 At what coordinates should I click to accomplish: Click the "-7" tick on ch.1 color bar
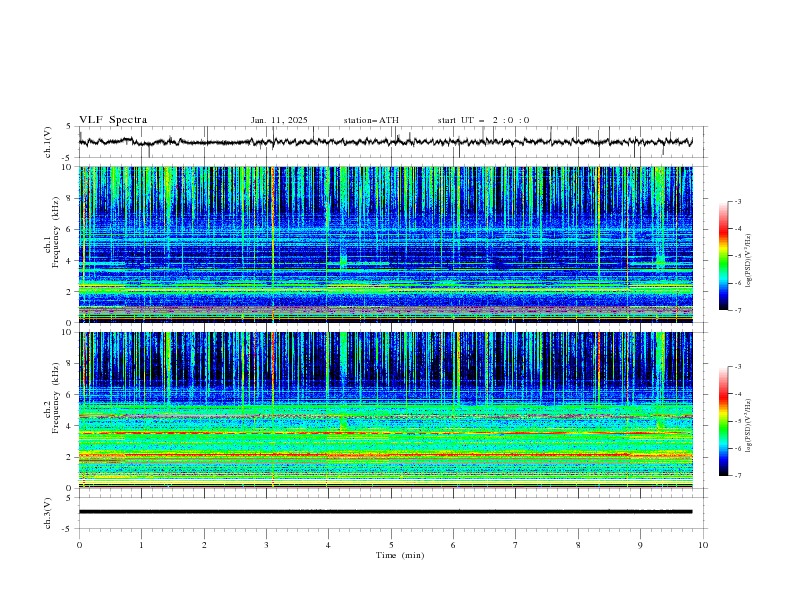tap(738, 310)
